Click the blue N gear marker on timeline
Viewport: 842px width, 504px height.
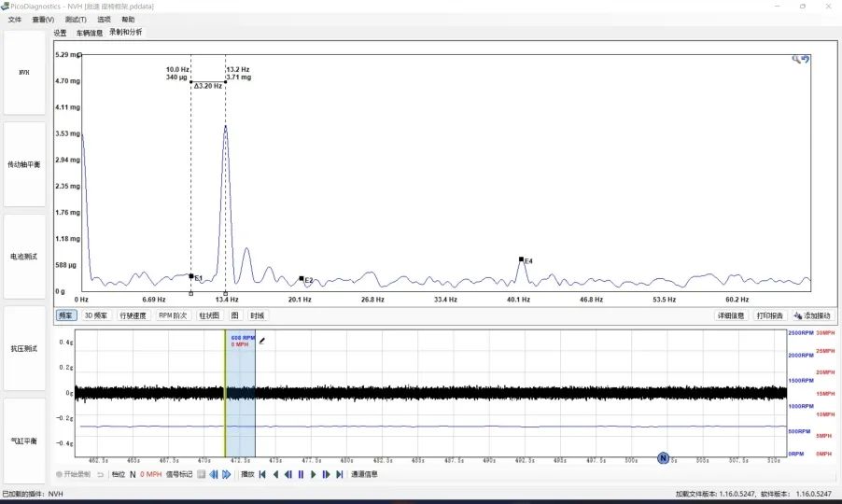663,458
